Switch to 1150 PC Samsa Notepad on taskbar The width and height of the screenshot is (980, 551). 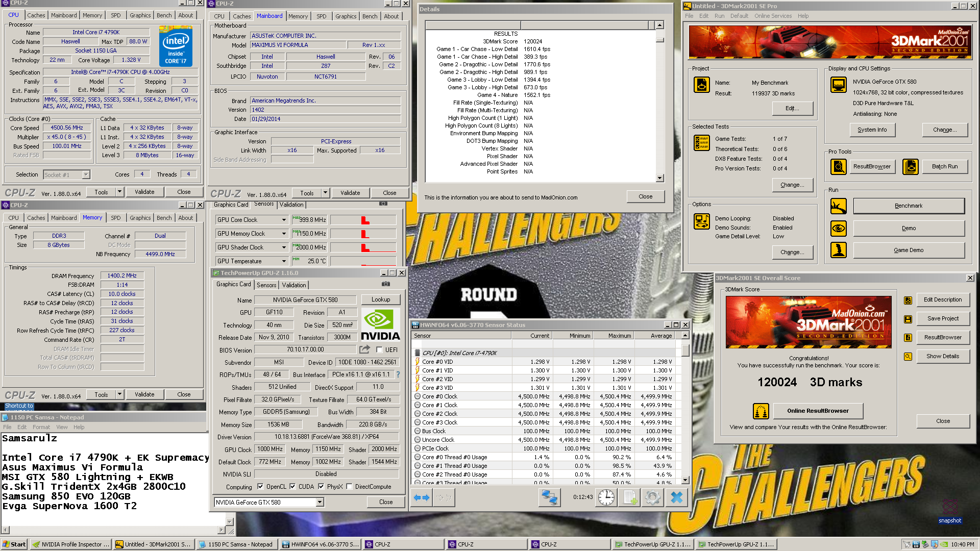237,544
